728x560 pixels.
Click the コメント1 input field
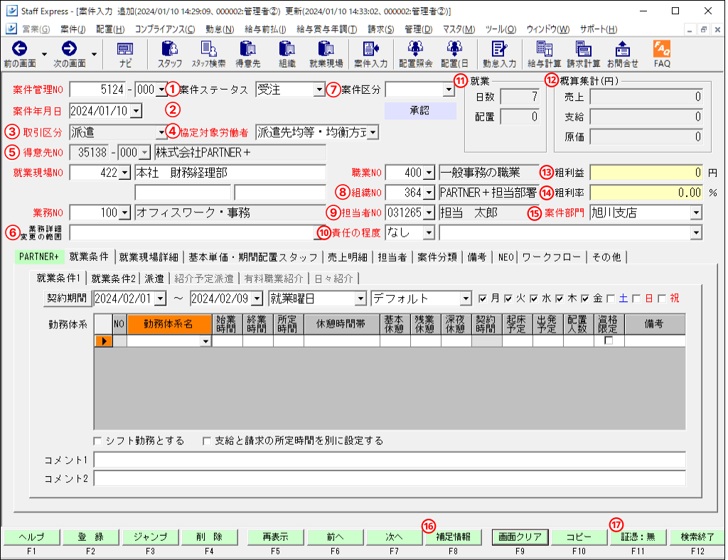coord(390,460)
